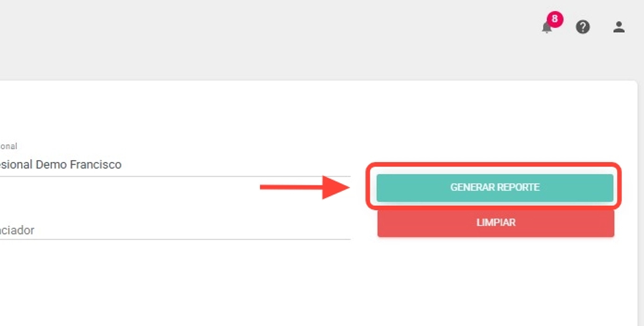
Task: Open the notifications bell icon
Action: click(x=546, y=28)
